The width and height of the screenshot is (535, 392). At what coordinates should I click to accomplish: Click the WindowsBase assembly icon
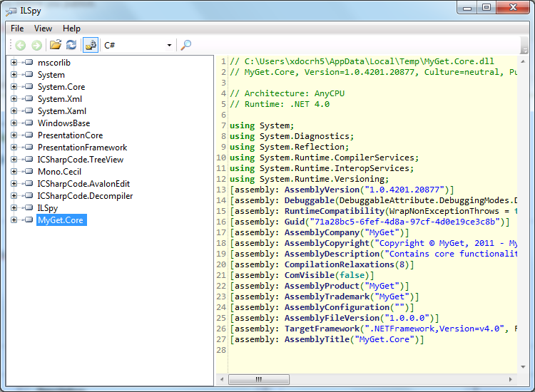(x=28, y=123)
